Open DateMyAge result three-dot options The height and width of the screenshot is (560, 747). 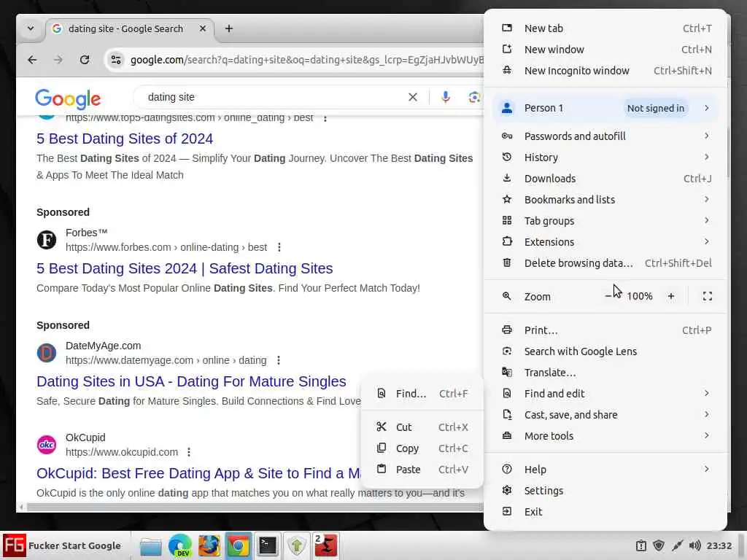[x=279, y=360]
